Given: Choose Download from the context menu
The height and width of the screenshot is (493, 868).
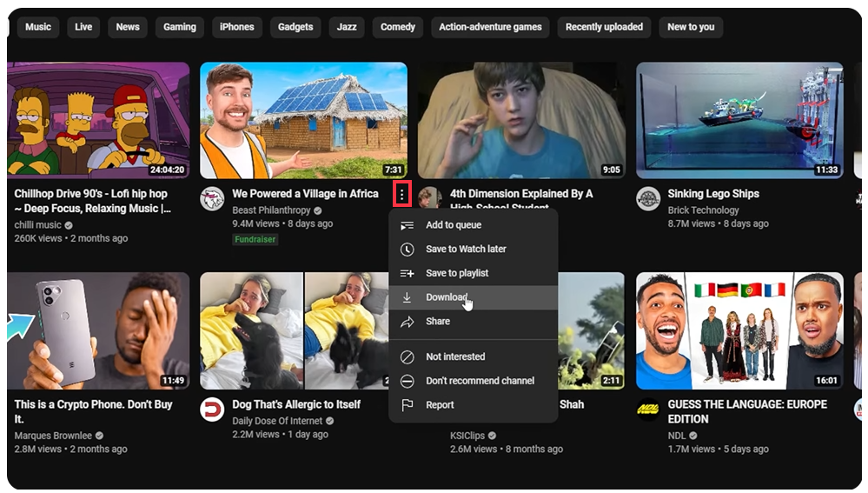Looking at the screenshot, I should 474,297.
